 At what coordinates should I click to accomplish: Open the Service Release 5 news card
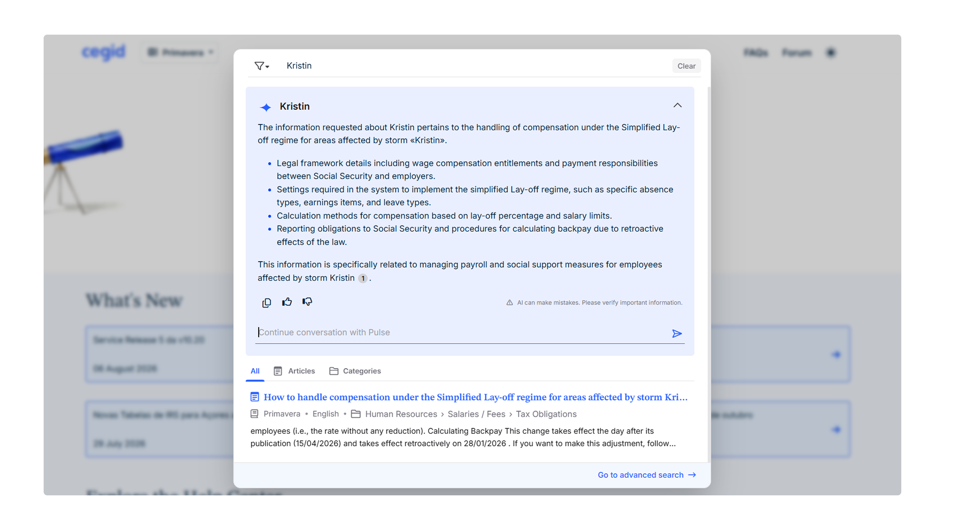coord(160,355)
